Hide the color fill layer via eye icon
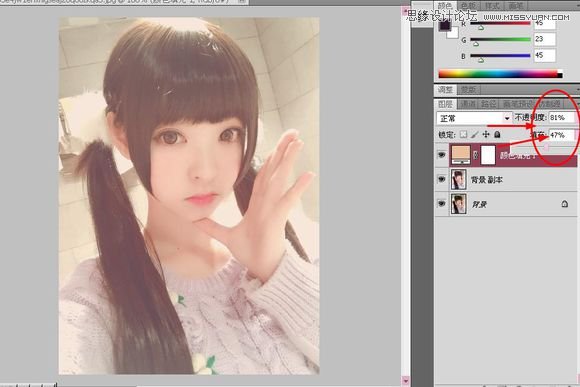The image size is (580, 387). pyautogui.click(x=442, y=155)
